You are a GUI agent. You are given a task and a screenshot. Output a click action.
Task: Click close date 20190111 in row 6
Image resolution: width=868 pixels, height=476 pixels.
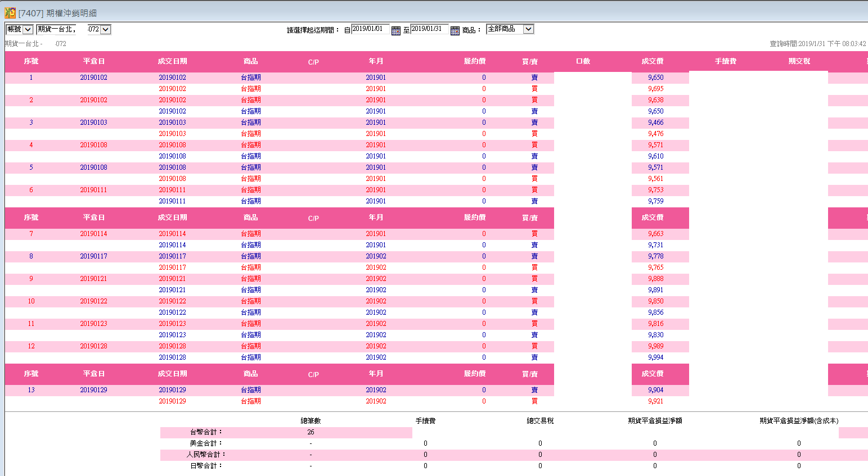point(93,190)
